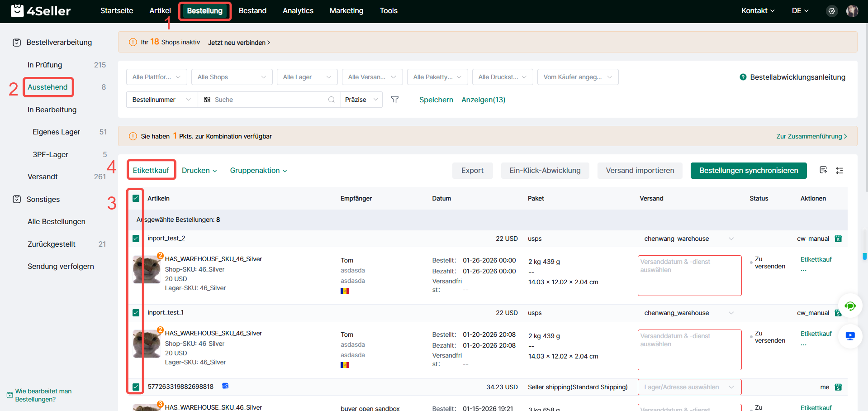Viewport: 868px width, 411px height.
Task: Open the Drucken dropdown menu
Action: pos(199,171)
